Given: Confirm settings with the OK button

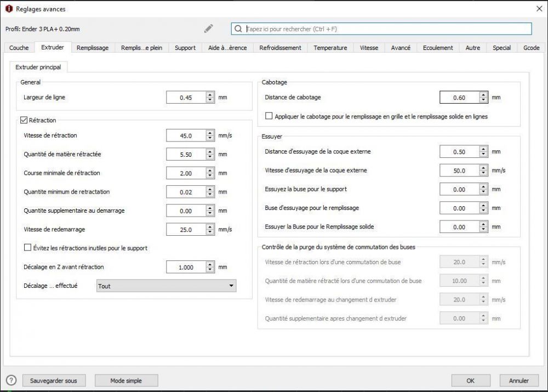Looking at the screenshot, I should [470, 380].
